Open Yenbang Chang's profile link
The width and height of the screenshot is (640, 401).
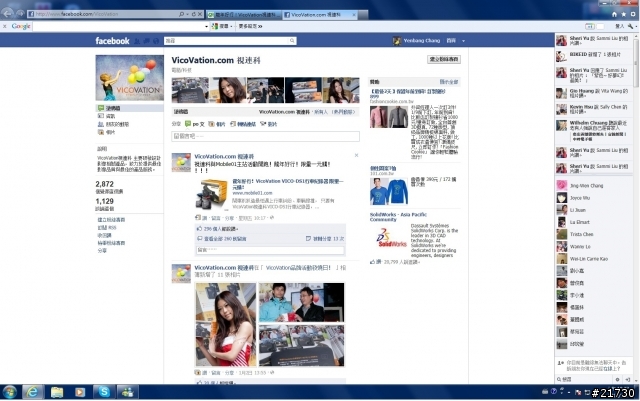(422, 41)
